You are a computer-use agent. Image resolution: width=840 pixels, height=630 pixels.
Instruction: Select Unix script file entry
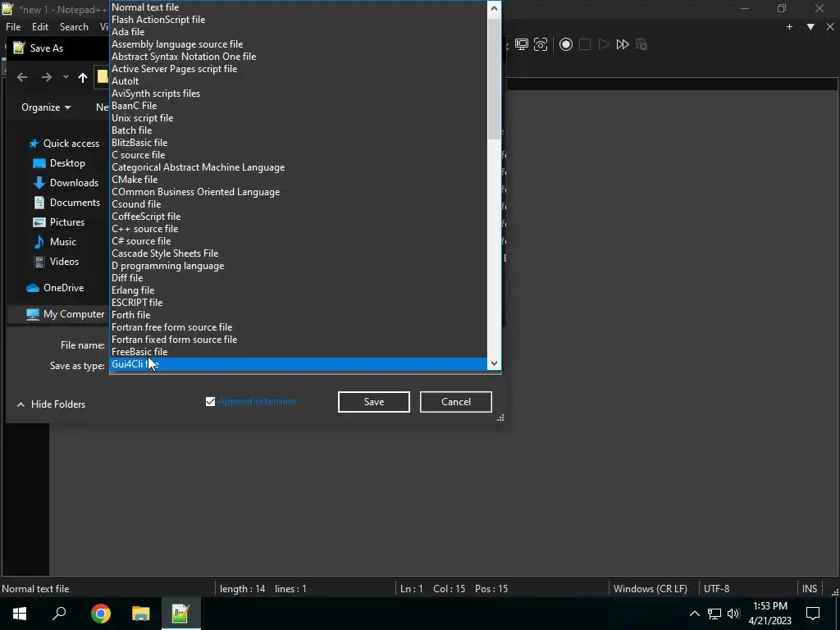(299, 118)
